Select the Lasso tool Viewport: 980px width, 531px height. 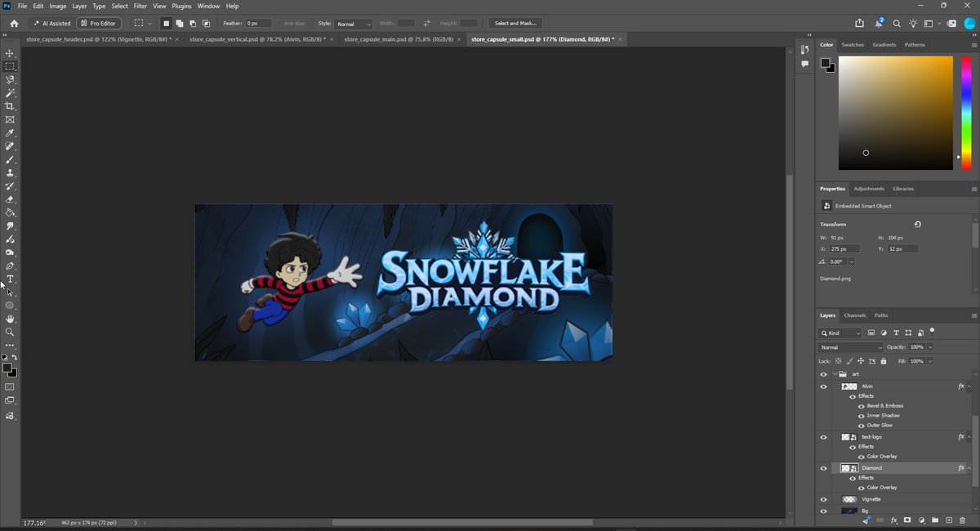[10, 80]
